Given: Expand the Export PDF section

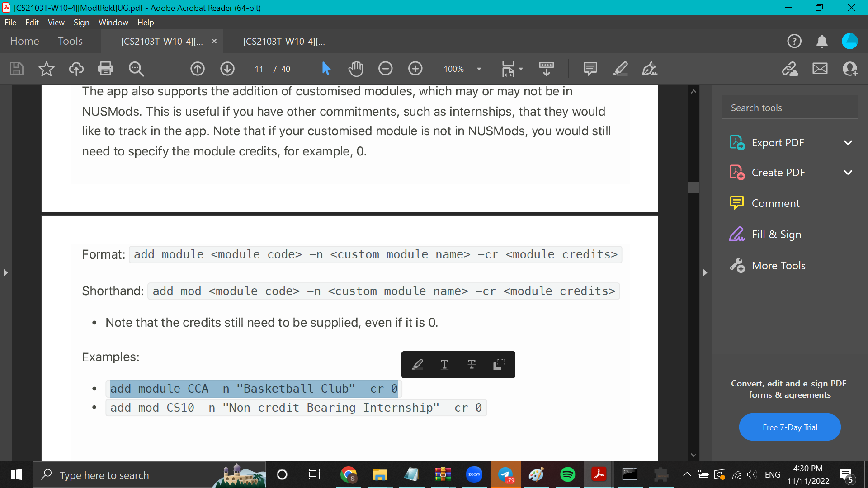Looking at the screenshot, I should (848, 143).
